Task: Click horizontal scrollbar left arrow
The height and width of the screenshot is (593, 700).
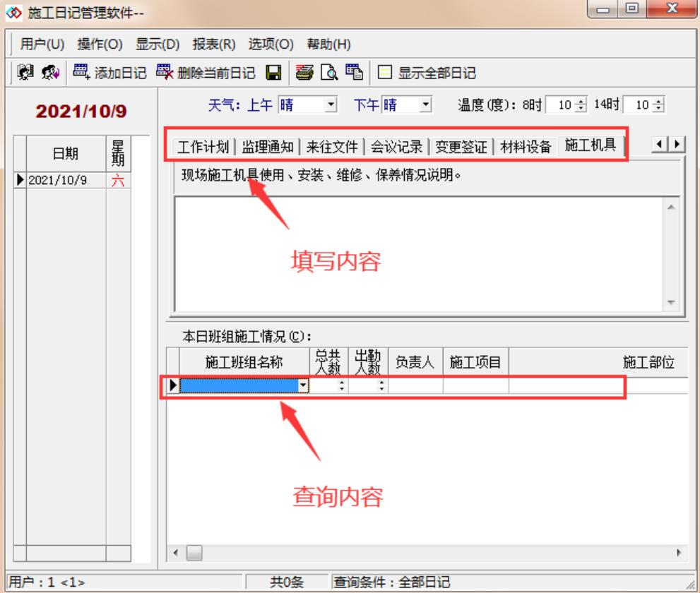Action: [x=175, y=553]
